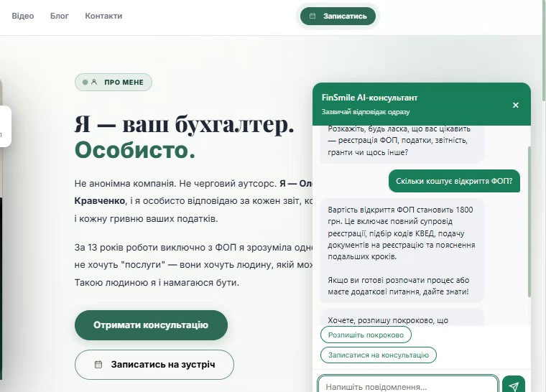Click the page vertical scrollbar

(x=544, y=49)
